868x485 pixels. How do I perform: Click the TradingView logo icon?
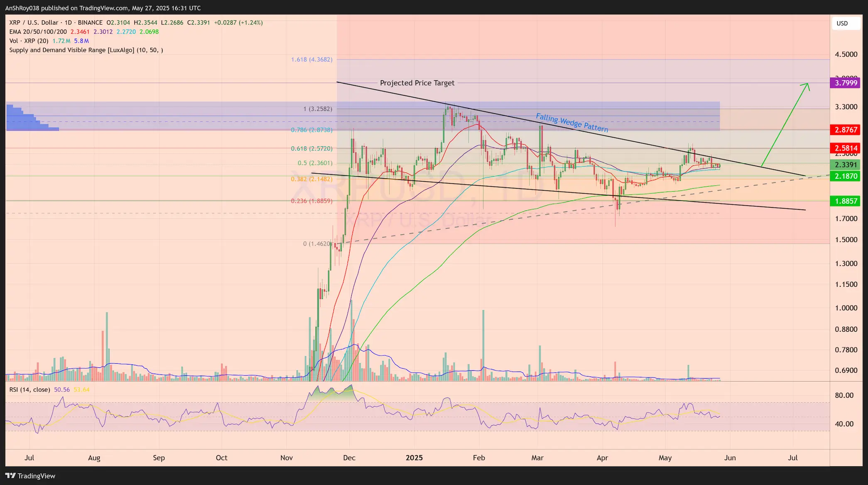click(x=10, y=476)
